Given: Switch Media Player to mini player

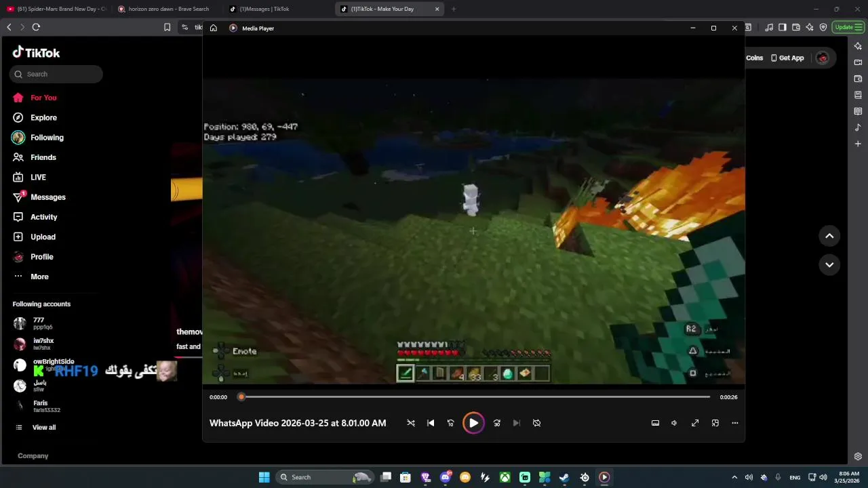Looking at the screenshot, I should click(x=715, y=423).
